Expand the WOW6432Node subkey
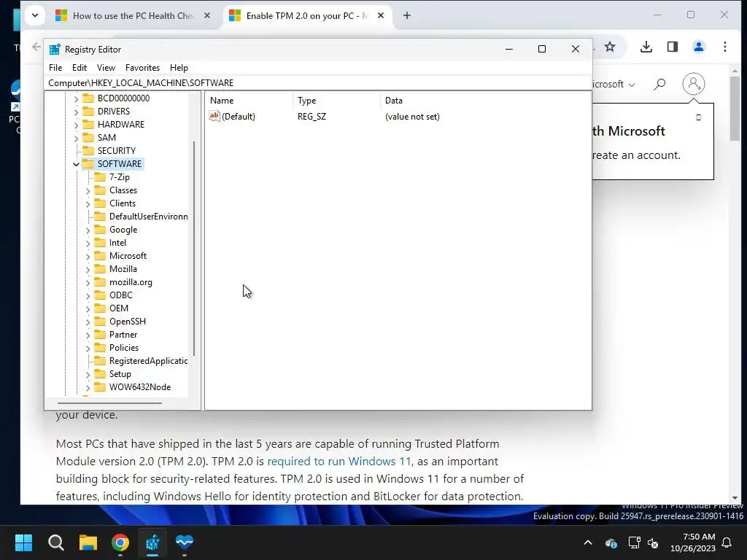747x560 pixels. (x=88, y=388)
